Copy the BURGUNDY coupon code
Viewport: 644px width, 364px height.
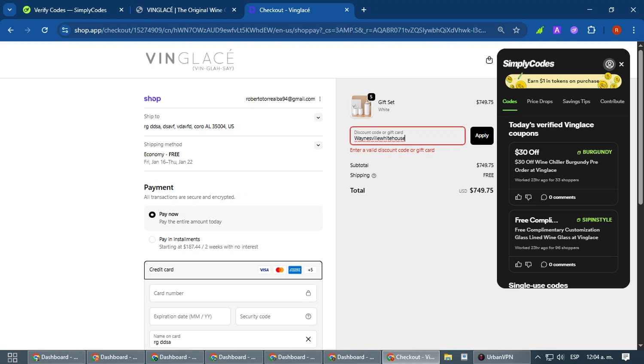594,152
